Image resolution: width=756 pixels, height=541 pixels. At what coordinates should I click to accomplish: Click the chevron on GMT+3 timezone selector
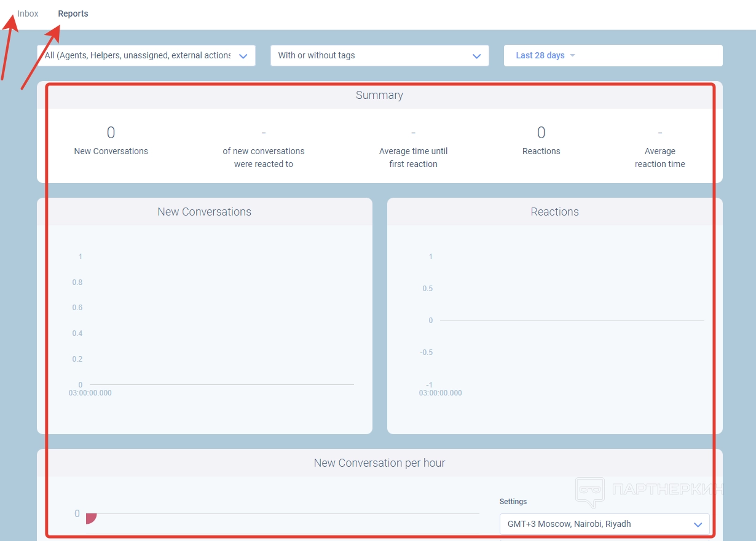coord(698,524)
